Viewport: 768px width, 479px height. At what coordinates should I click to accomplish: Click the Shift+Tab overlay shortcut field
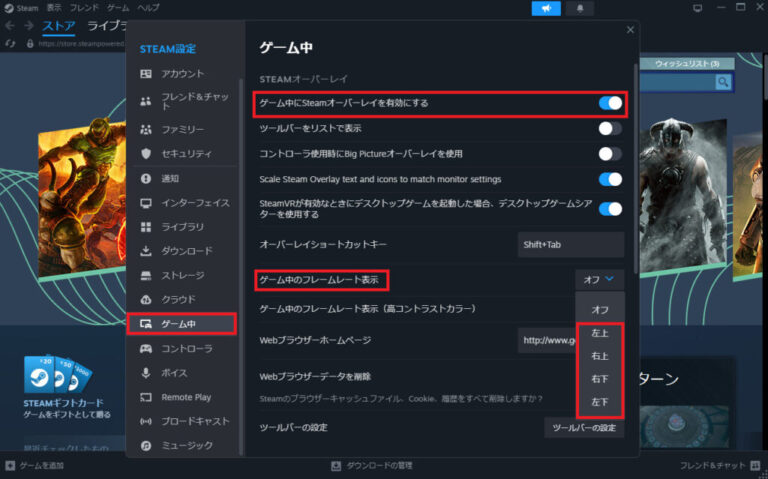[x=571, y=244]
